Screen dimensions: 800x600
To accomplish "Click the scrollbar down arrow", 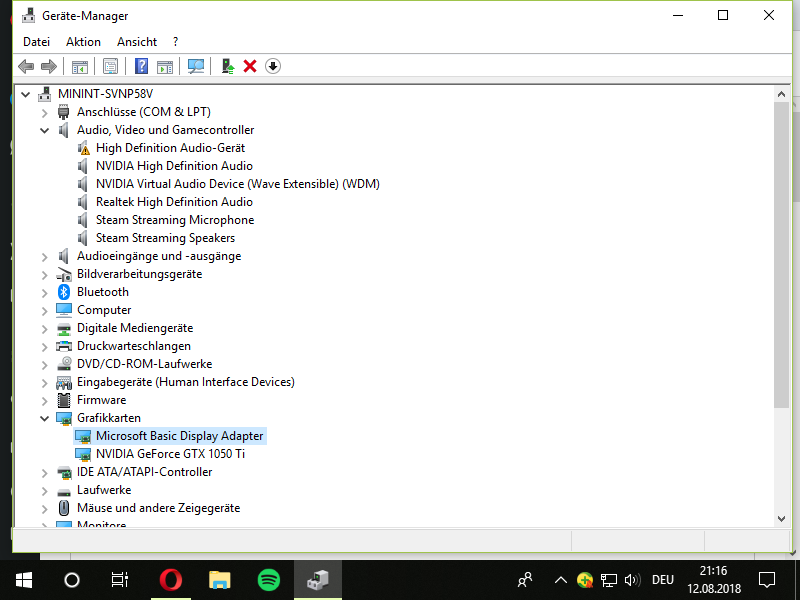I will pos(781,519).
